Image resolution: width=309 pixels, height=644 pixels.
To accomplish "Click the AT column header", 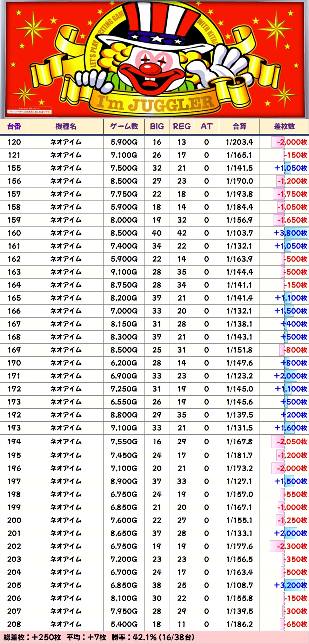I will [x=207, y=126].
